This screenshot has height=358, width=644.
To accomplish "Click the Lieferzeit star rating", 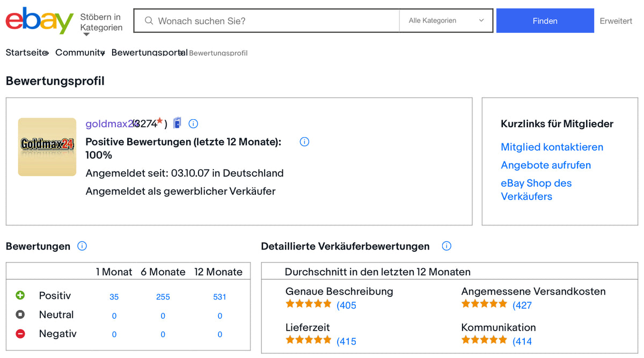I will click(309, 340).
